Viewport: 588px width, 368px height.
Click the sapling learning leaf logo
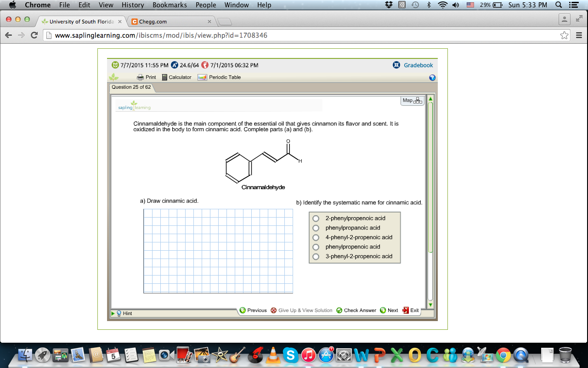pos(134,106)
